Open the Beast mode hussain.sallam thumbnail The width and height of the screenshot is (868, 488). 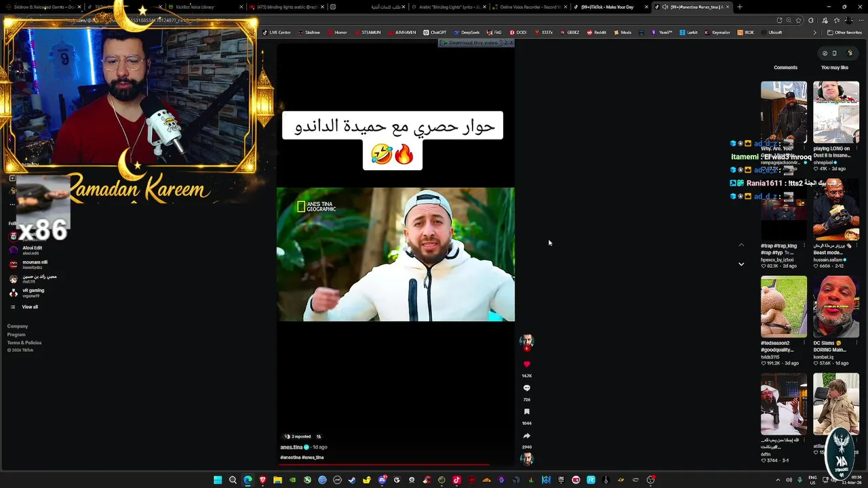[836, 209]
